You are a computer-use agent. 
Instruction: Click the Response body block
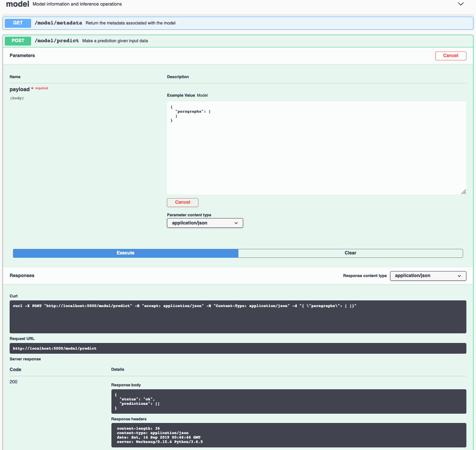pyautogui.click(x=289, y=401)
